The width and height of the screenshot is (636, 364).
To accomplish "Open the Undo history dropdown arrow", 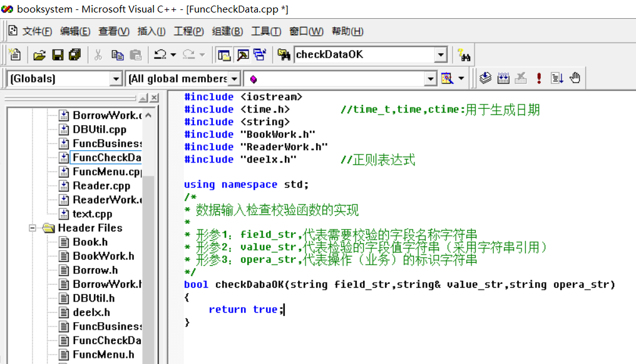I will 173,54.
